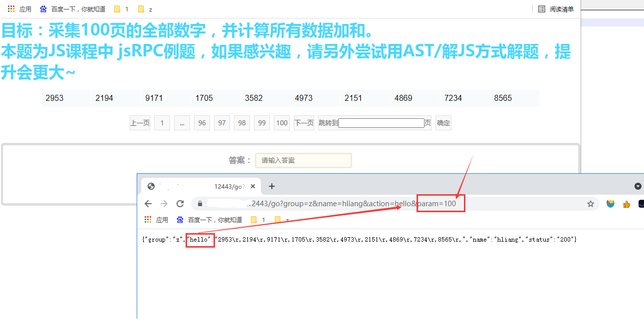Go to page 100 in pagination
This screenshot has height=332, width=644.
[282, 123]
